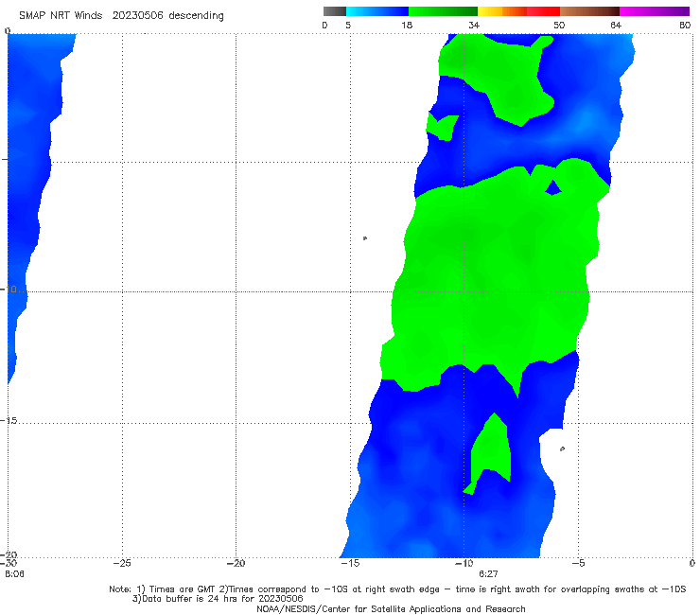Click the longitude axis label '-20'
Screen dimensions: 700x615
click(236, 563)
